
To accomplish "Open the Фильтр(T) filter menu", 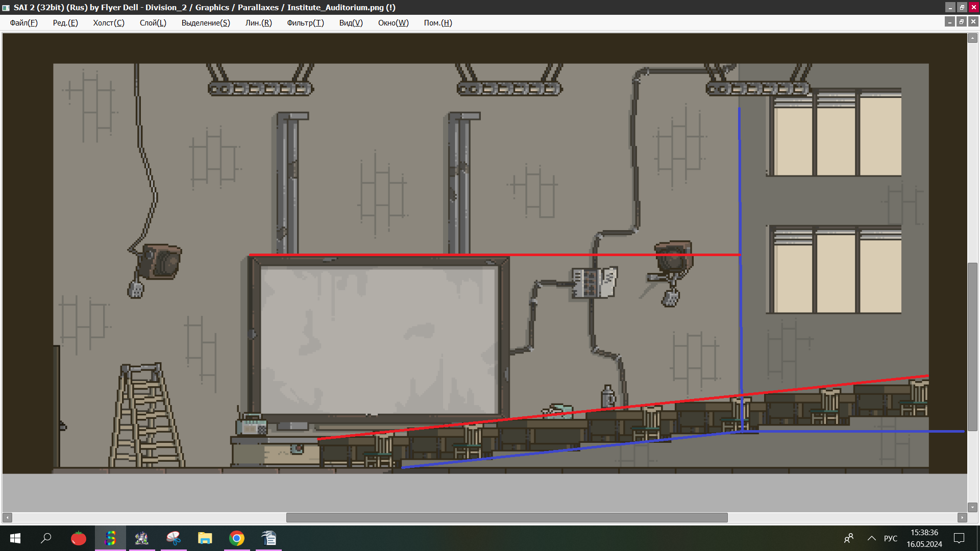I will [x=305, y=23].
